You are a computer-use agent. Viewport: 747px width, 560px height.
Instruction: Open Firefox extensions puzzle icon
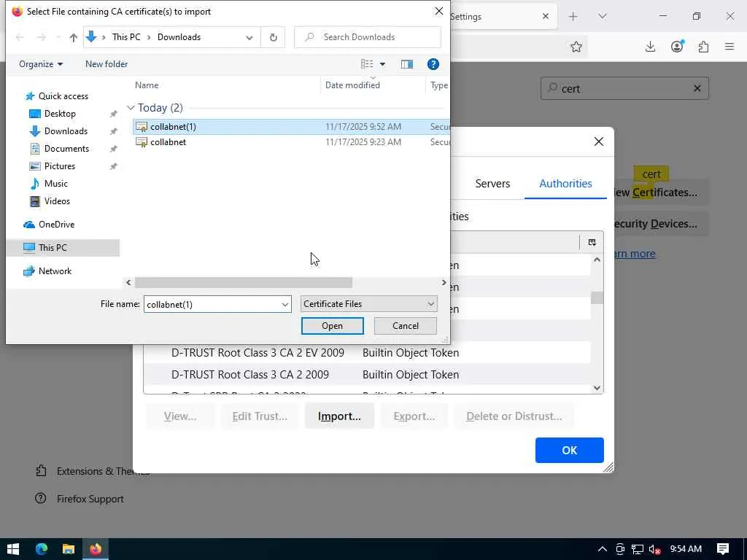703,47
